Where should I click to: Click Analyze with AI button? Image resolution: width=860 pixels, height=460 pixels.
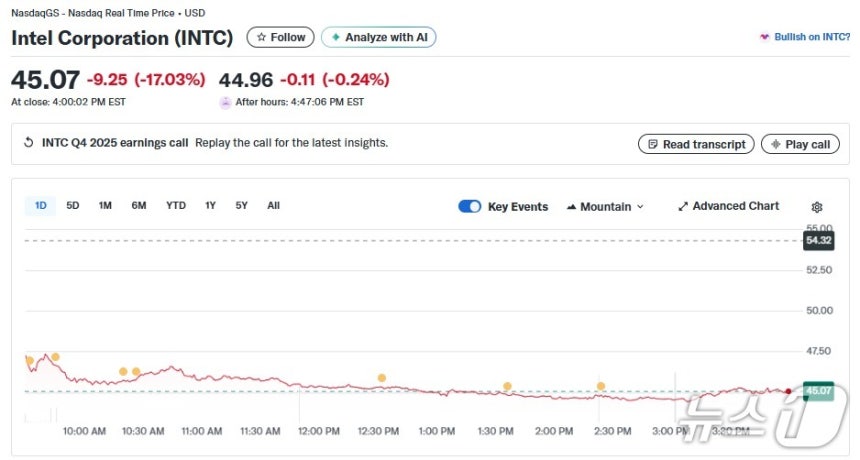378,37
